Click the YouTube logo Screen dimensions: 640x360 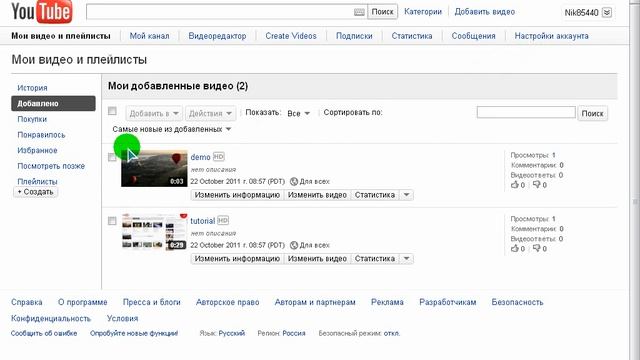tap(42, 12)
